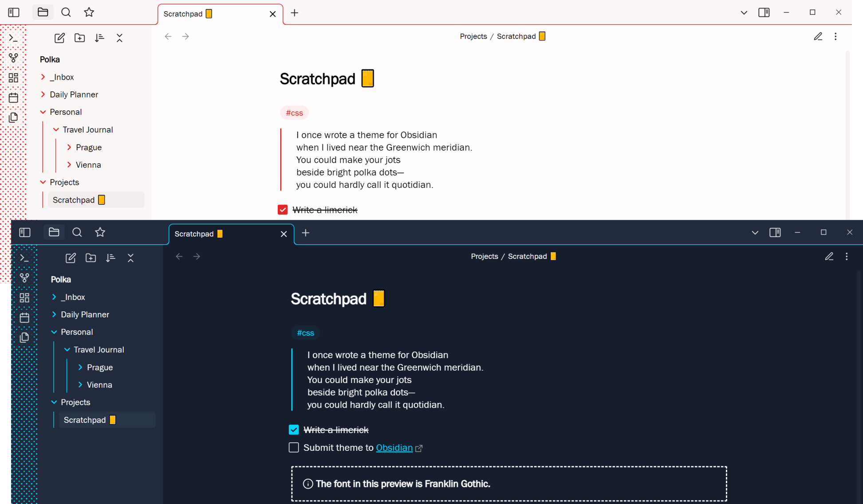Collapse all folders in dark window
Screen dimensions: 863x504
130,258
